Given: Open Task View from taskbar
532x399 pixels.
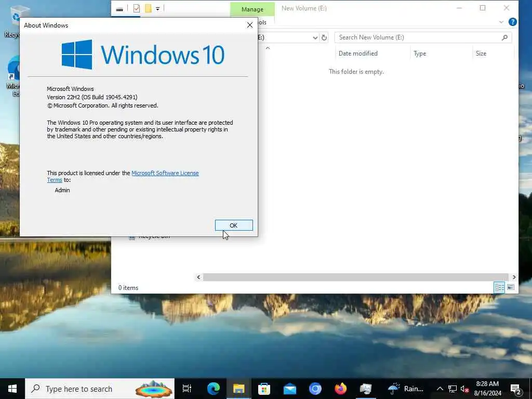Looking at the screenshot, I should tap(187, 389).
